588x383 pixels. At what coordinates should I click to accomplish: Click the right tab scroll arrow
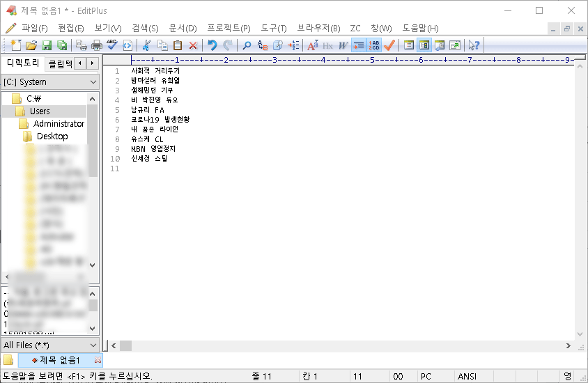click(x=92, y=63)
